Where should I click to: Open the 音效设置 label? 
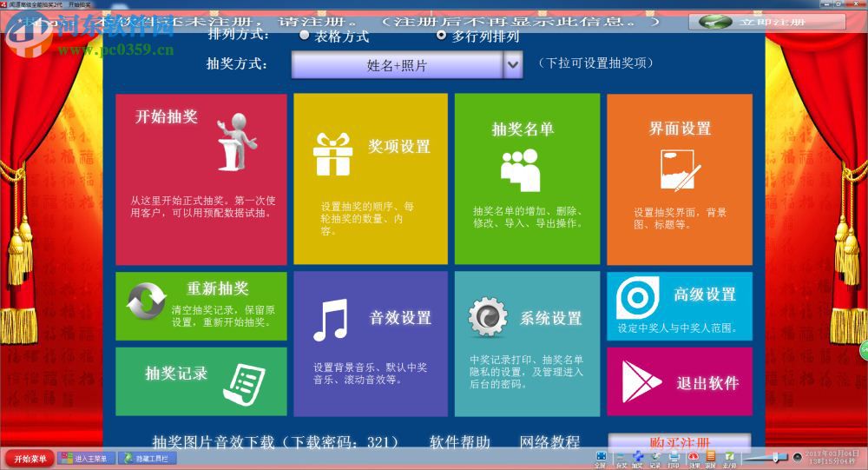coord(400,318)
